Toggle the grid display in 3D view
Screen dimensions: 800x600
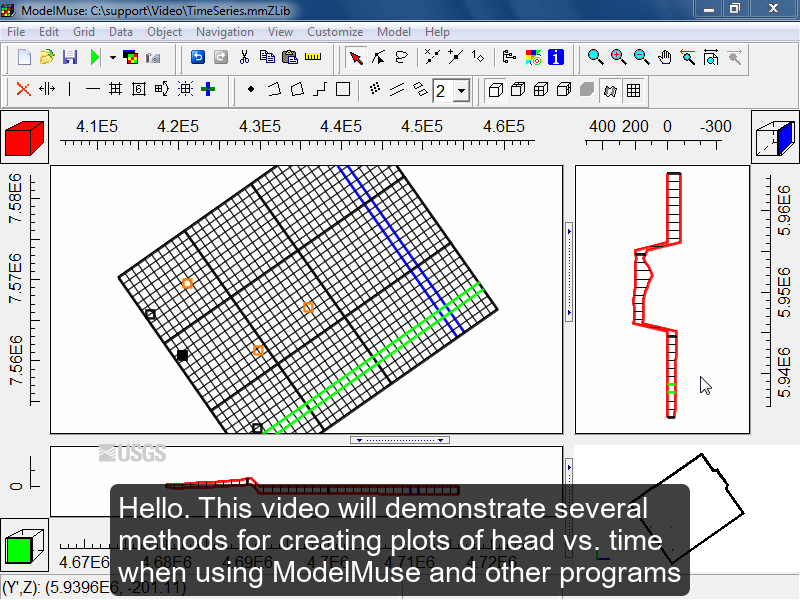635,89
